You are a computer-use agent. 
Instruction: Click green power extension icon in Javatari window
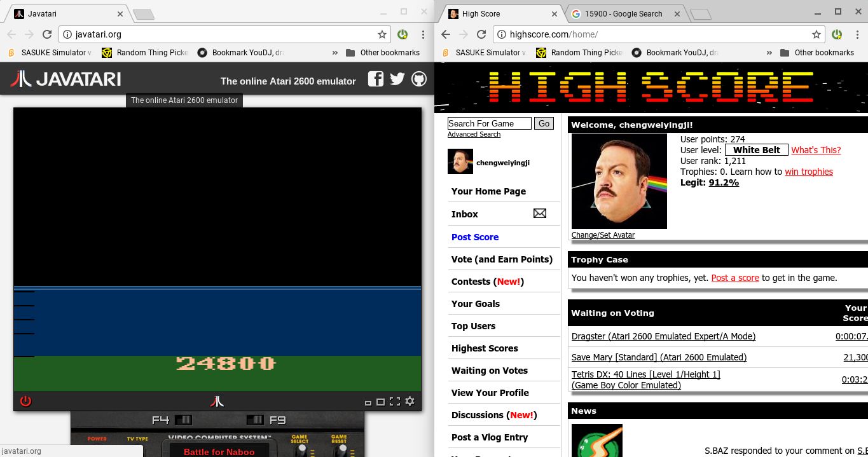403,34
